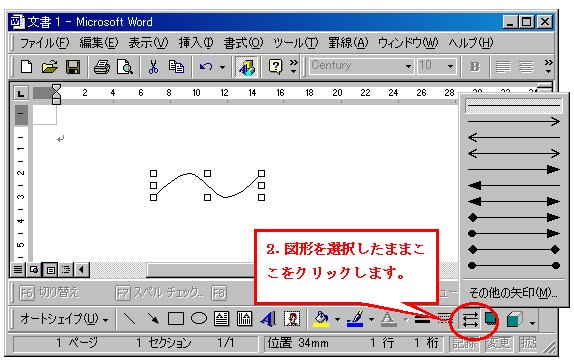Image resolution: width=574 pixels, height=364 pixels.
Task: Click the arrow style button on drawing toolbar
Action: (470, 319)
